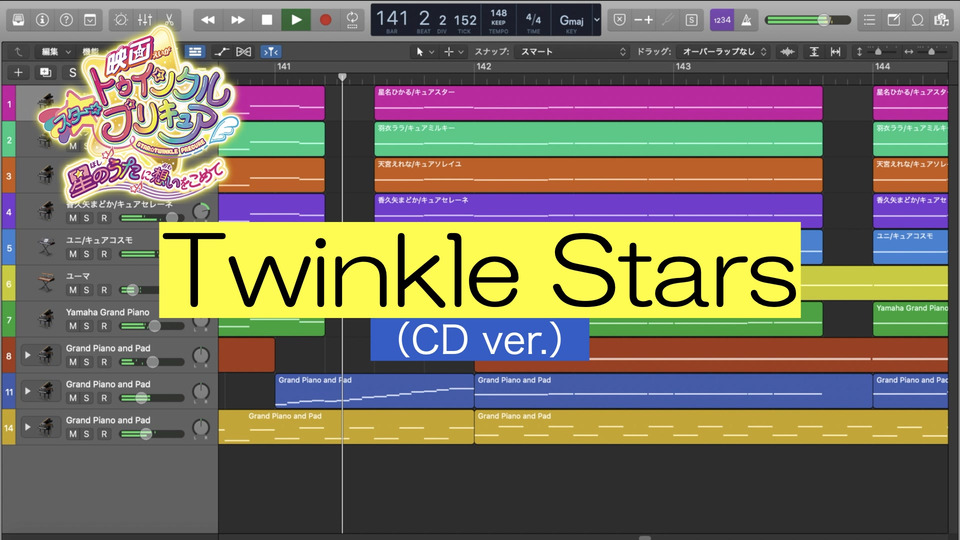
Task: Expand track 8 Grand Piano and Pad stack
Action: coord(27,354)
